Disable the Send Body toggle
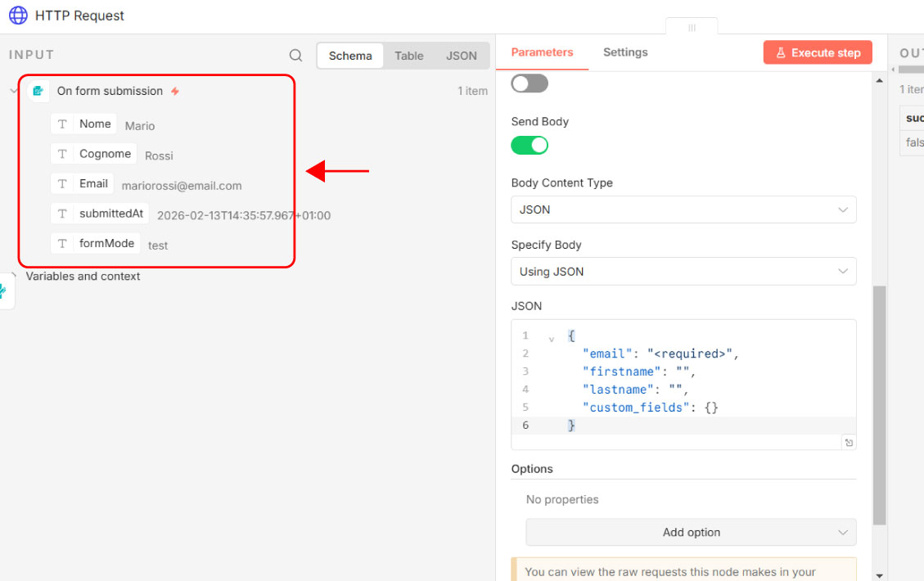 [x=530, y=146]
